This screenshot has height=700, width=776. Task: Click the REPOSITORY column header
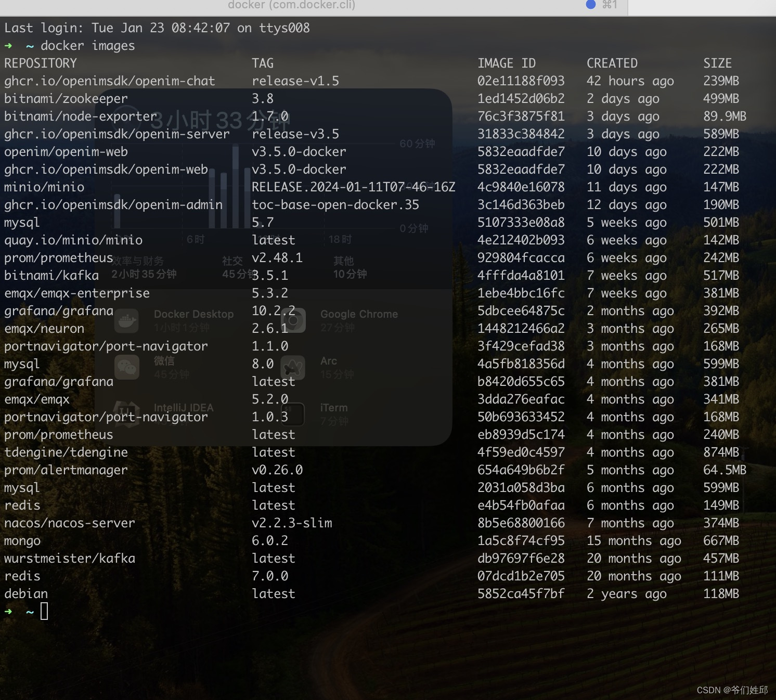click(41, 63)
